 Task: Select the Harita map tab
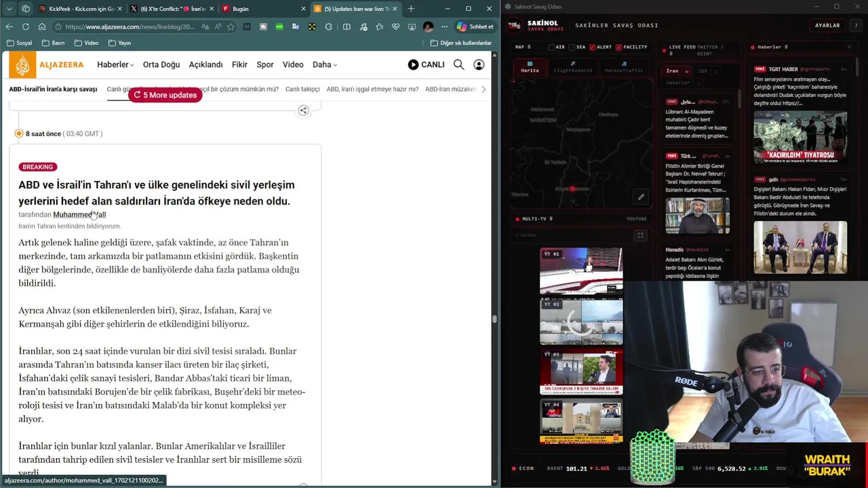point(530,68)
